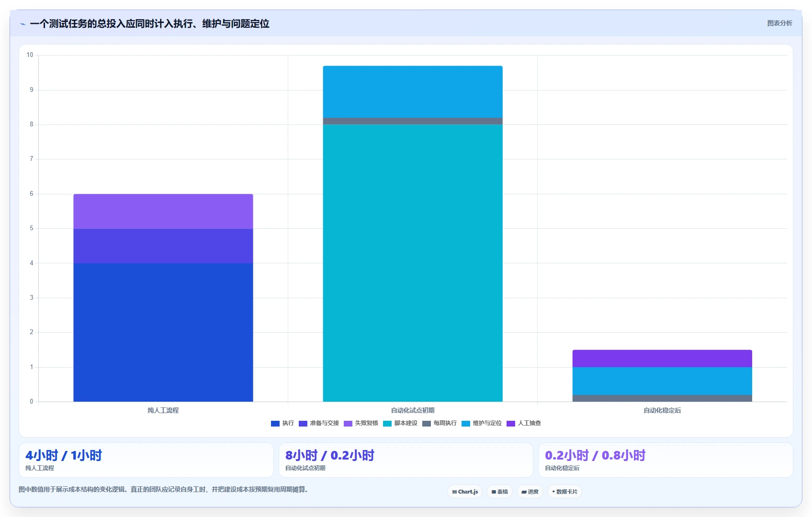Viewport: 812px width, 517px height.
Task: Click the 数据卡片 tag chip
Action: coord(564,492)
